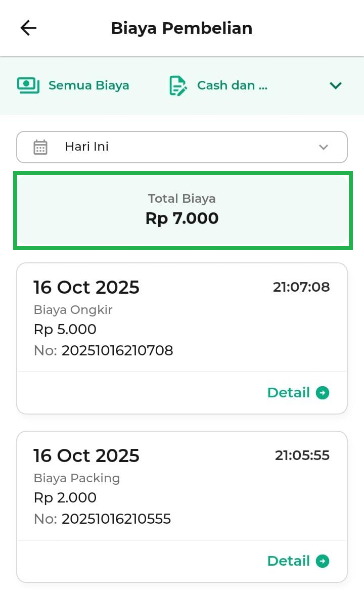364x595 pixels.
Task: Click the Total Biaya summary card
Action: pos(182,210)
